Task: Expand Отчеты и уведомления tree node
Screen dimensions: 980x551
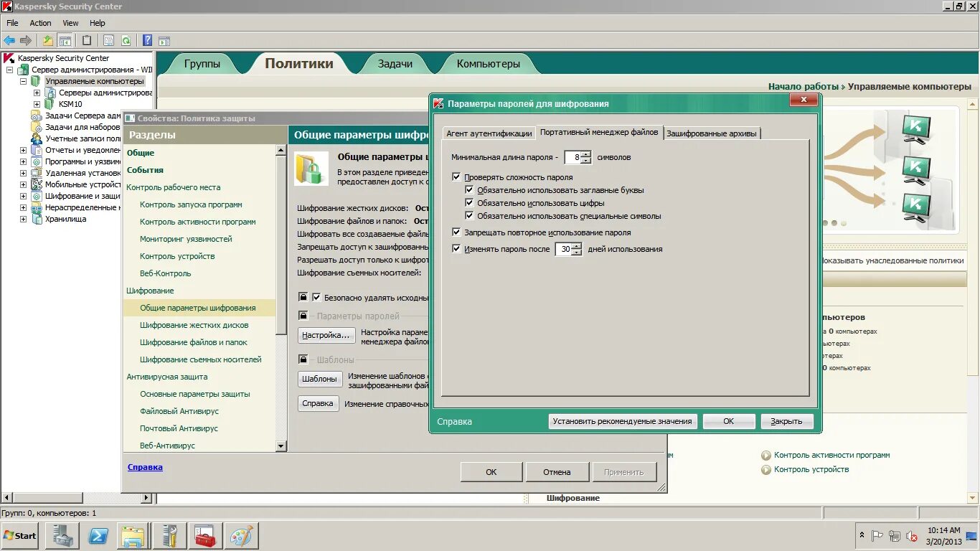Action: (23, 150)
